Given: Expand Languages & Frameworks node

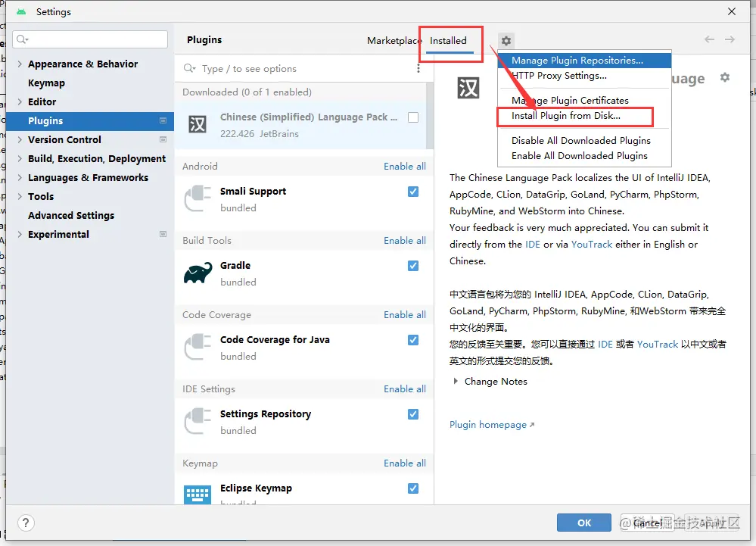Looking at the screenshot, I should [20, 177].
